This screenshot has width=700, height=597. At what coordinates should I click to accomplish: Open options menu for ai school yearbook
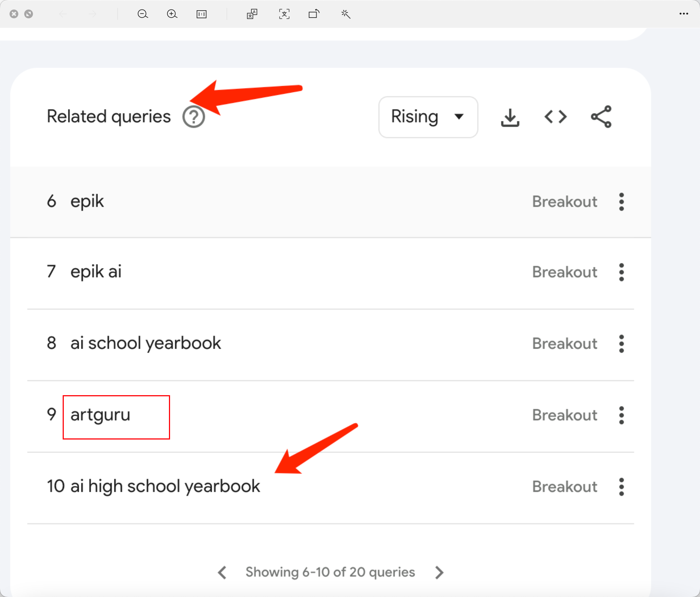tap(622, 344)
